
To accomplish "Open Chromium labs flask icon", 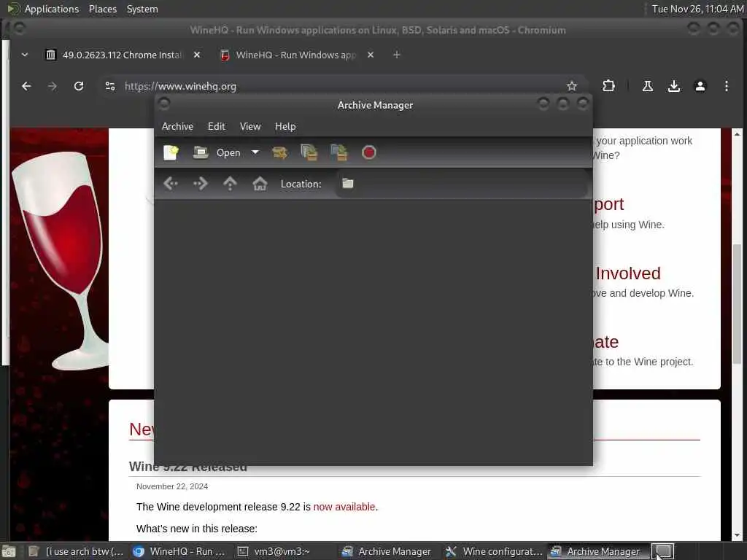I will point(648,86).
